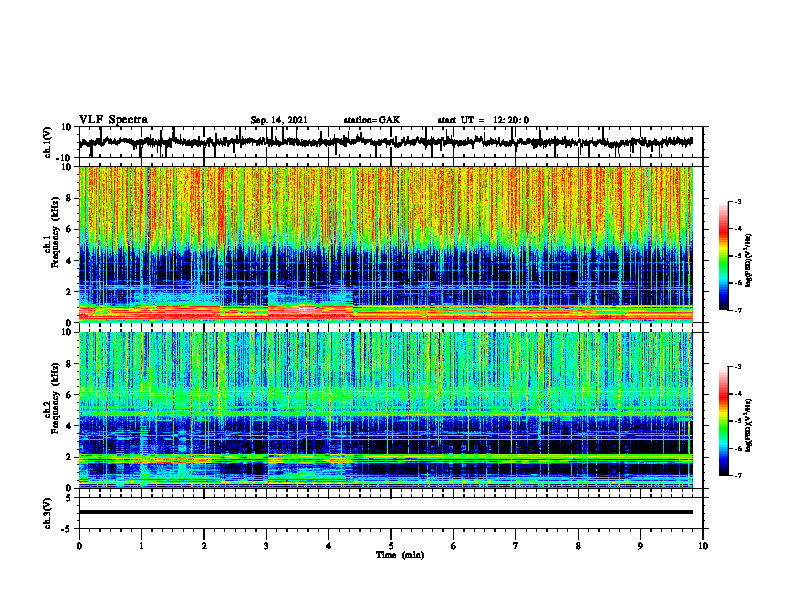Click the ch.3 flat black trace line

point(386,512)
